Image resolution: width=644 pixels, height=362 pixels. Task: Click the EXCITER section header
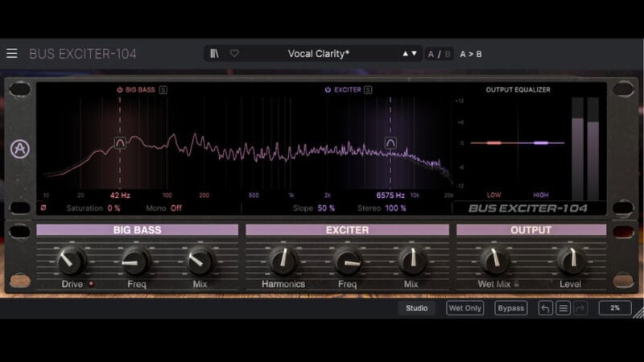[x=348, y=230]
